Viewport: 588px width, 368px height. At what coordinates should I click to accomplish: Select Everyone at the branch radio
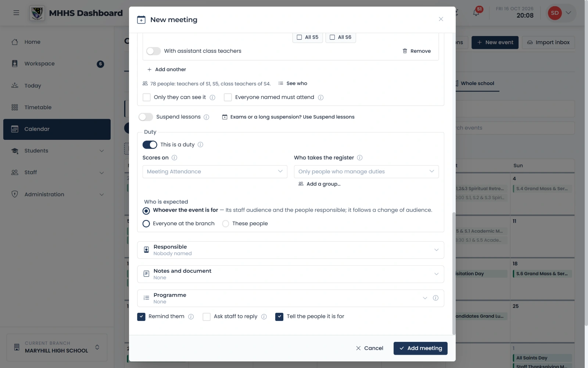point(146,224)
